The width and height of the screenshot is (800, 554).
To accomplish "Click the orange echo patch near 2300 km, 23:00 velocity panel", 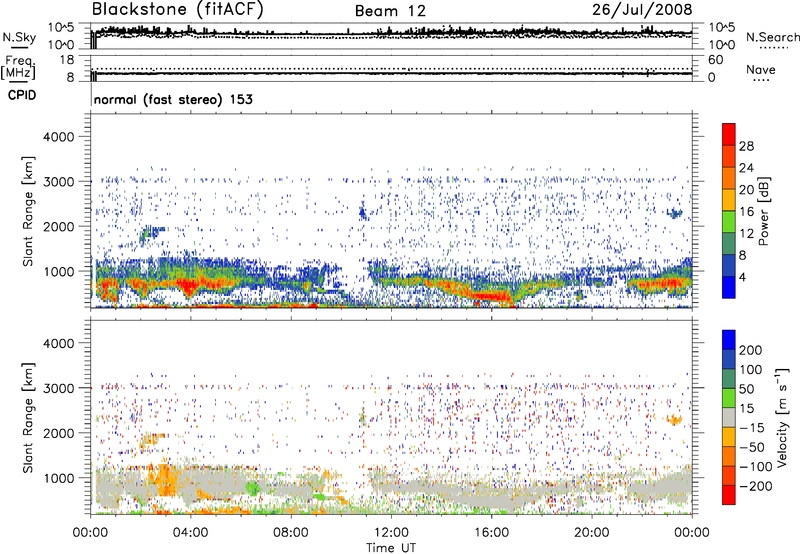I will (x=674, y=420).
